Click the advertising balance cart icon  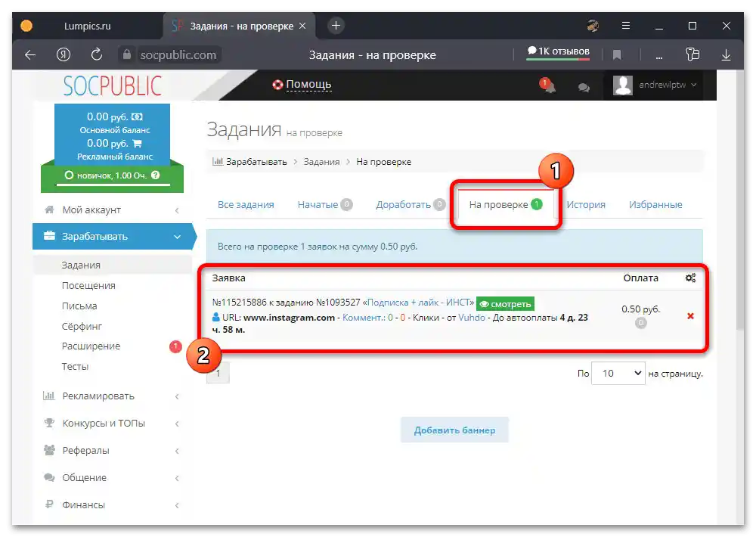click(x=137, y=143)
